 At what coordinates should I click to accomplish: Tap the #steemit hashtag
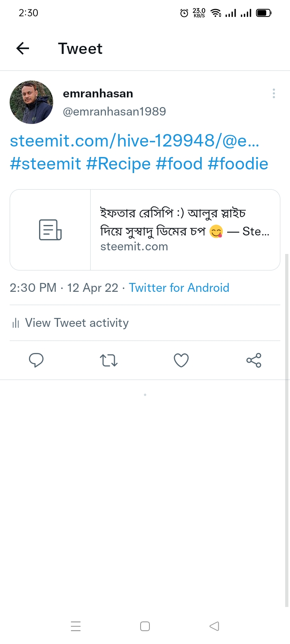[x=46, y=164]
